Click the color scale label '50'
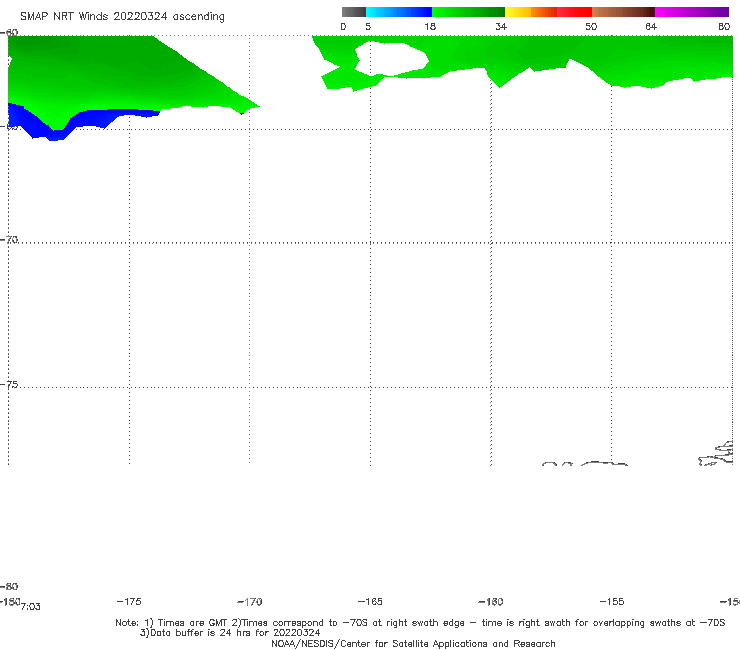The image size is (740, 650). pos(591,27)
